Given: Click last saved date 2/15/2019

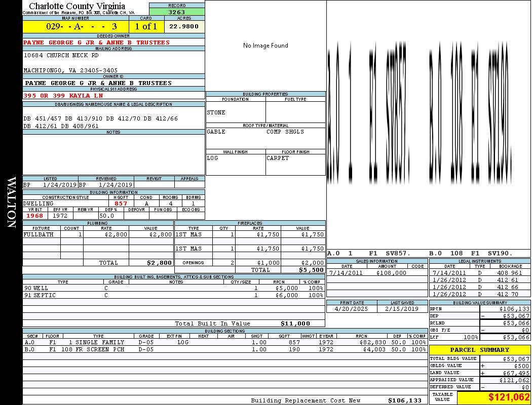Looking at the screenshot, I should [x=402, y=309].
